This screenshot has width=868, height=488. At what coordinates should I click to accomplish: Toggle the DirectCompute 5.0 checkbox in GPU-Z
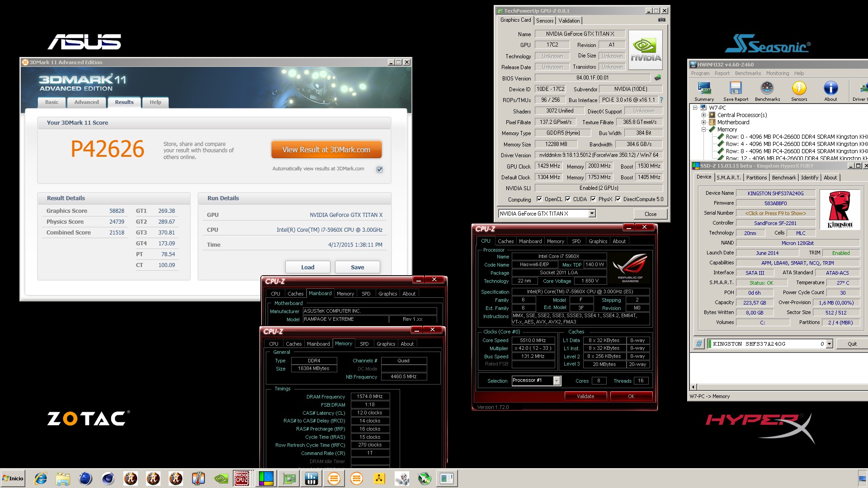618,199
